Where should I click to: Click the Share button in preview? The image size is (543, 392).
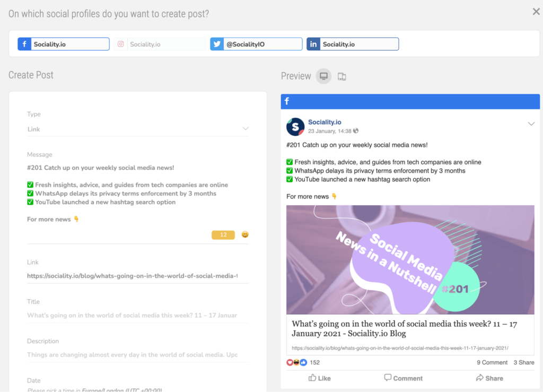[489, 378]
